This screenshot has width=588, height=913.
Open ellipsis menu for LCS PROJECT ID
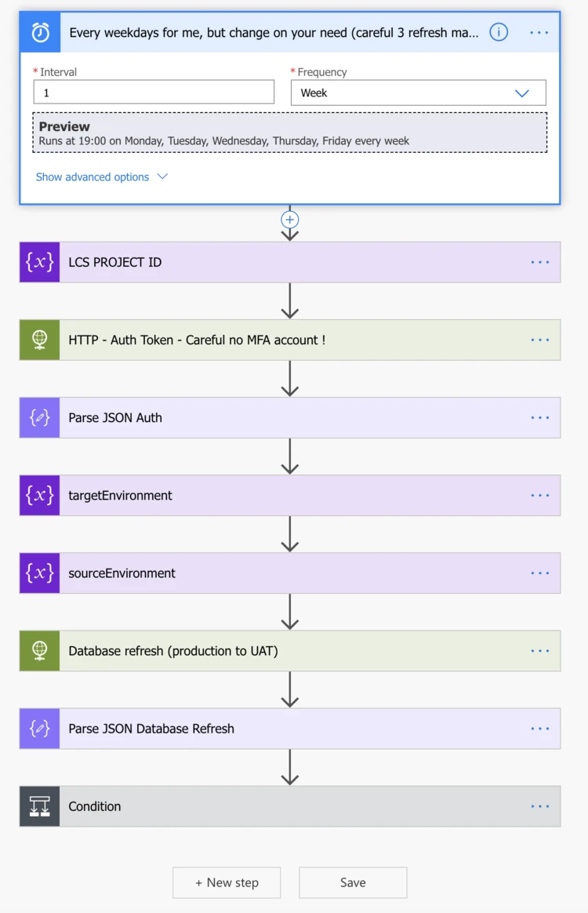point(539,262)
